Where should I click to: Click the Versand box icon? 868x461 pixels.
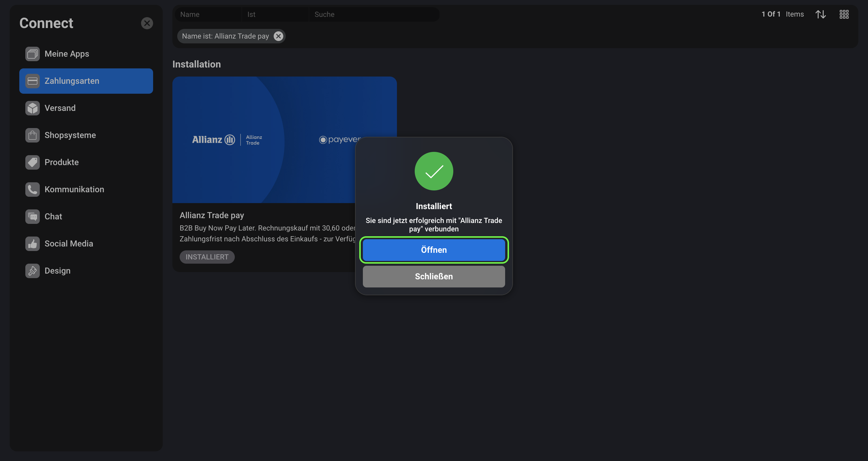coord(32,108)
